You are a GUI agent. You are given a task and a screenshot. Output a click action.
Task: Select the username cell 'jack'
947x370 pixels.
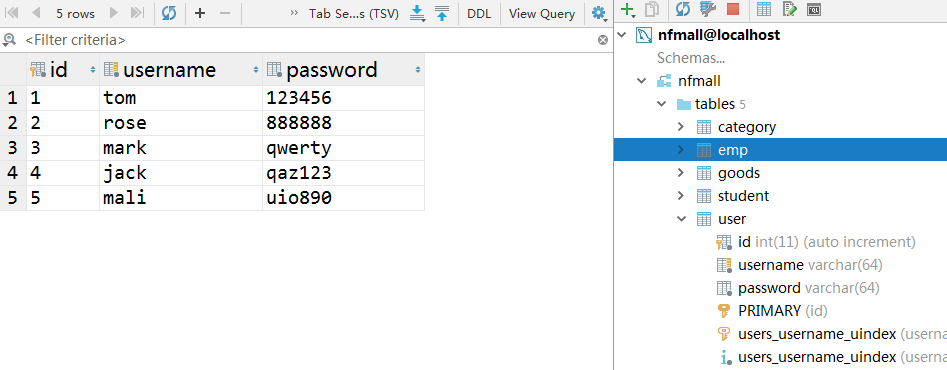click(x=181, y=173)
